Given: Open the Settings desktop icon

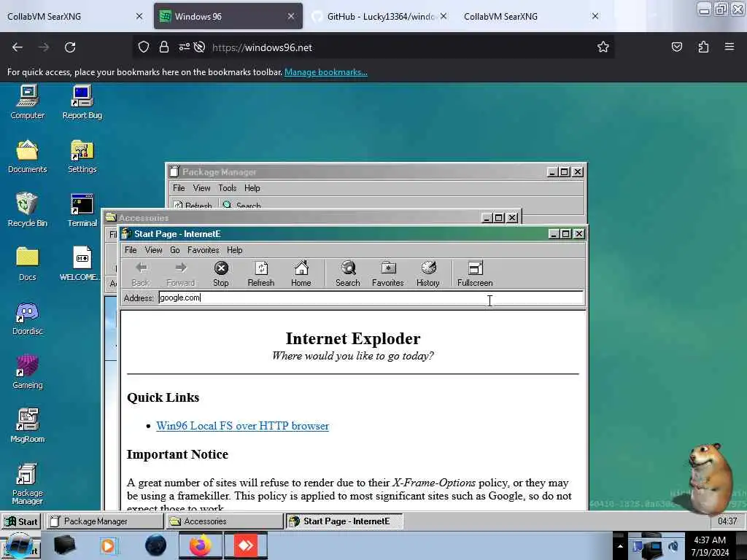Looking at the screenshot, I should click(x=82, y=156).
